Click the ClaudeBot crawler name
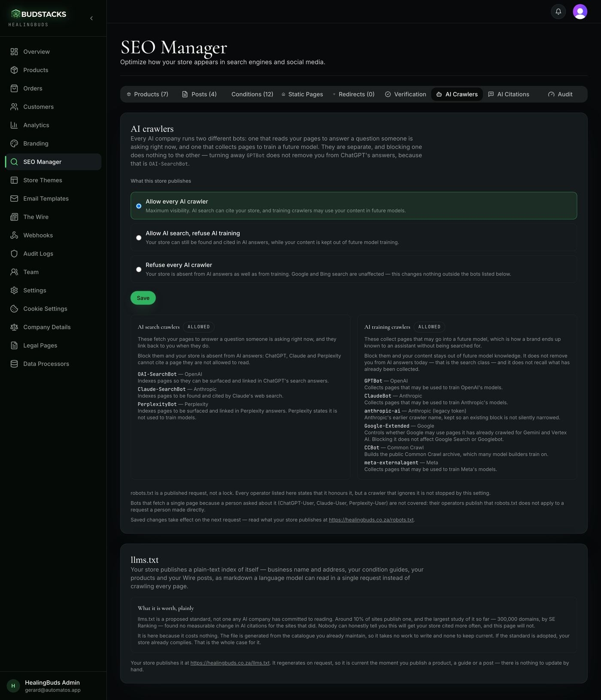The width and height of the screenshot is (601, 700). point(378,396)
